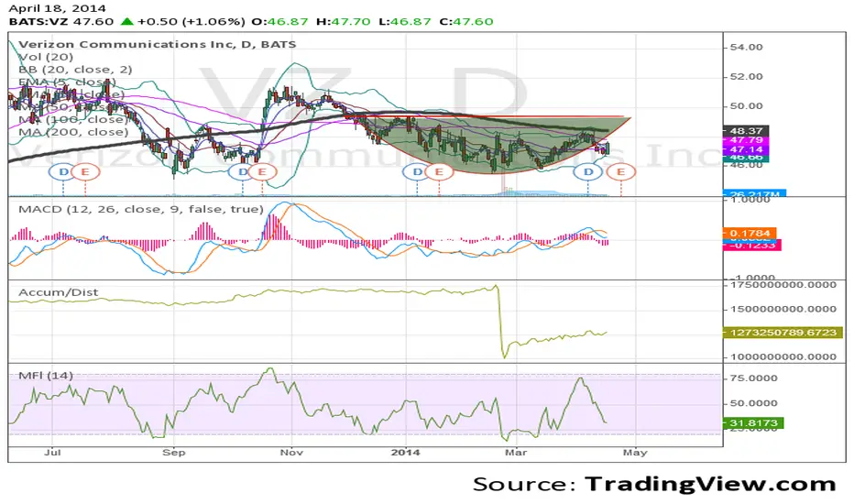The width and height of the screenshot is (854, 504).
Task: Click the orange 0.1784 MACD value label
Action: click(x=750, y=233)
